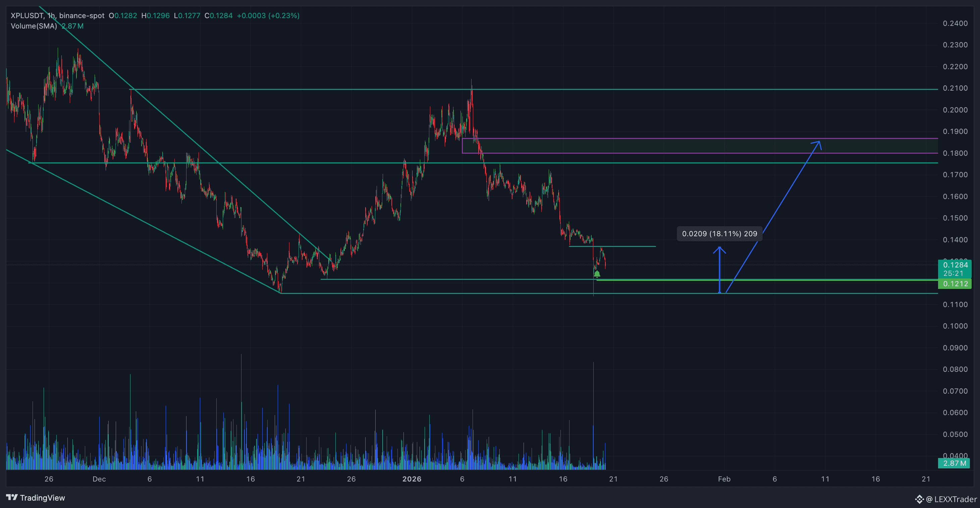The image size is (980, 508).
Task: Click the 0.2100 price axis label
Action: pos(955,88)
